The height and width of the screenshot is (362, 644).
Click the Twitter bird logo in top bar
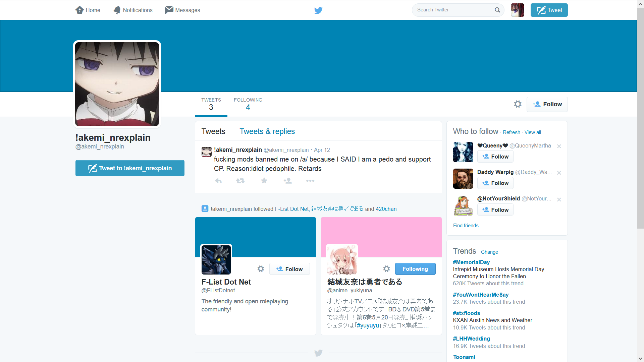[318, 10]
